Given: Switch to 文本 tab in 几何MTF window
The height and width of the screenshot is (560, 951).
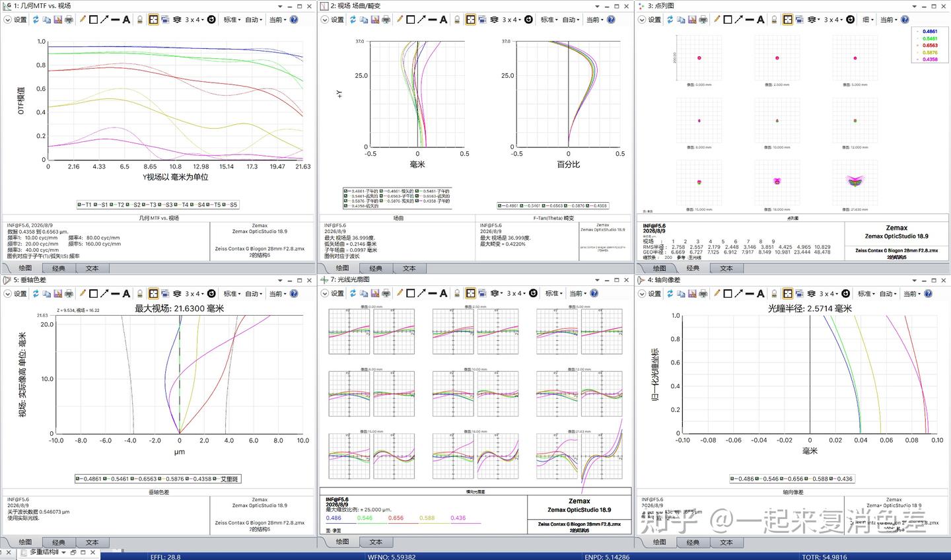Looking at the screenshot, I should click(x=92, y=268).
